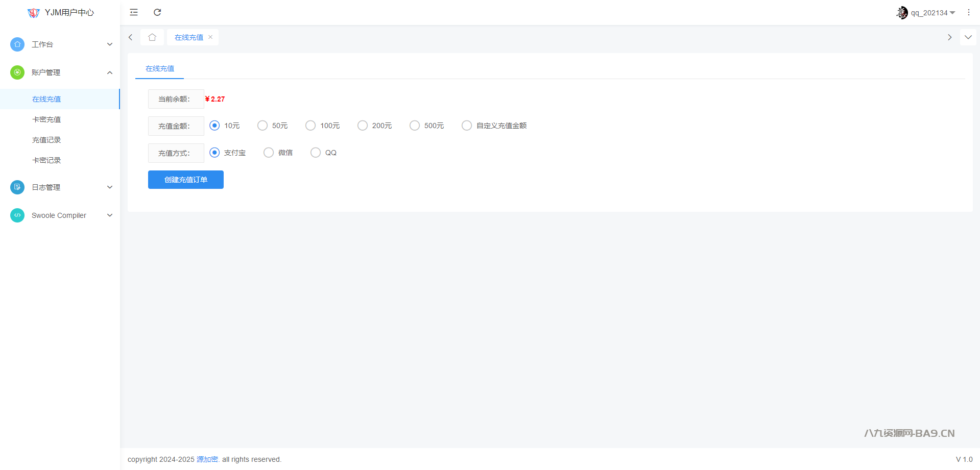This screenshot has height=470, width=980.
Task: Open the three-dot more options icon
Action: tap(968, 12)
